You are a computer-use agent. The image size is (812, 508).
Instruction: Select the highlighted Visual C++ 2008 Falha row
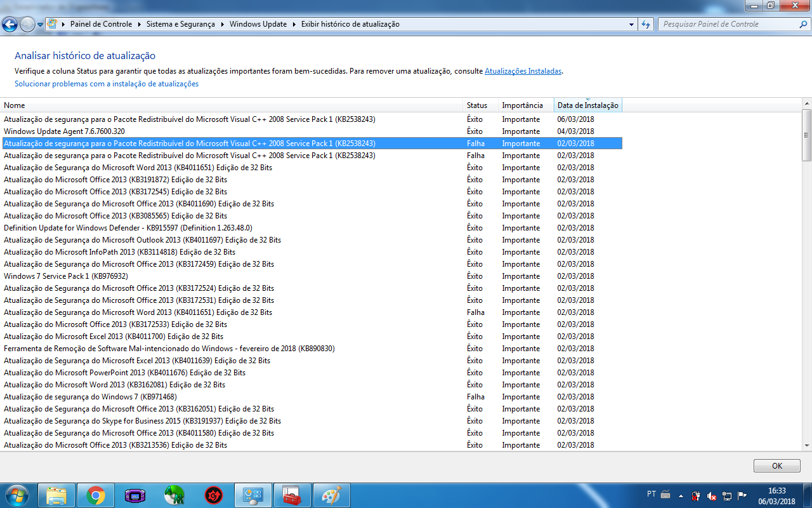[312, 144]
